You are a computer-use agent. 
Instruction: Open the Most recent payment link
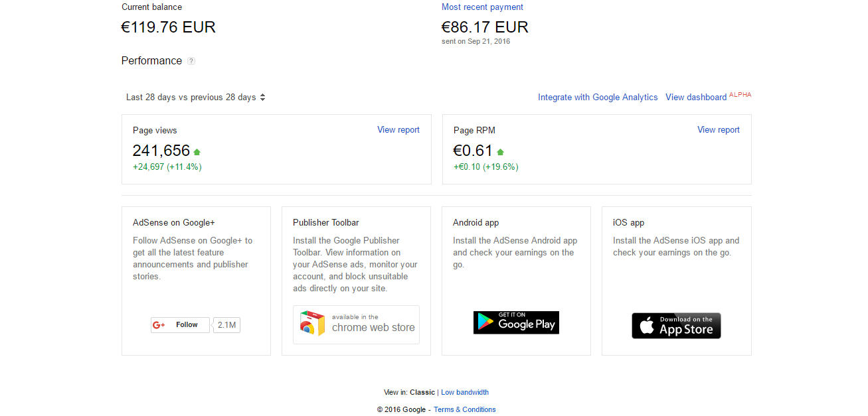(482, 7)
